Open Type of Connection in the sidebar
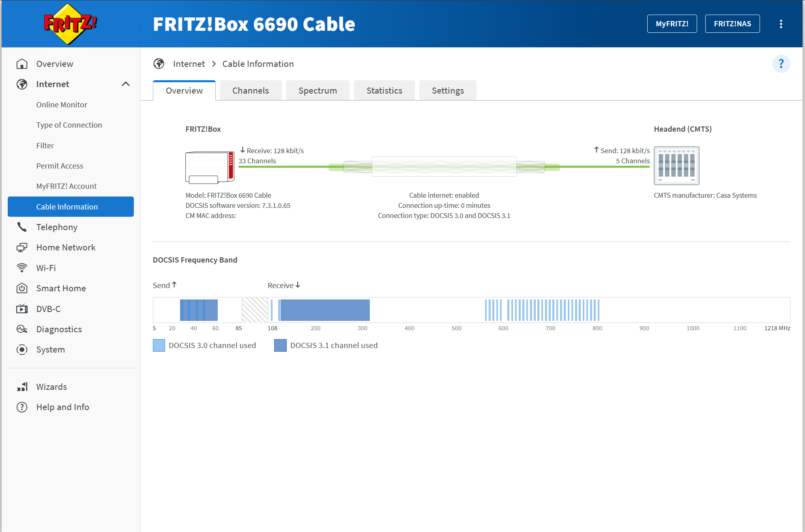This screenshot has height=532, width=805. click(x=69, y=125)
